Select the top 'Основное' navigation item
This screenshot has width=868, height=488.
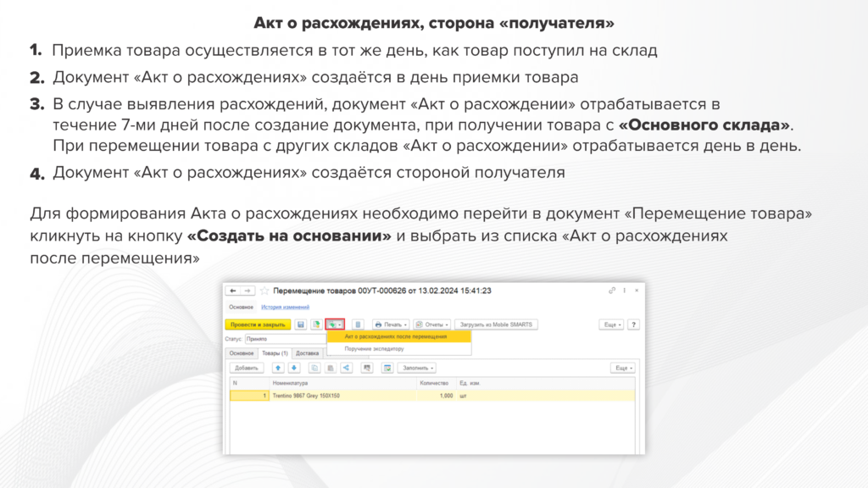click(x=241, y=307)
